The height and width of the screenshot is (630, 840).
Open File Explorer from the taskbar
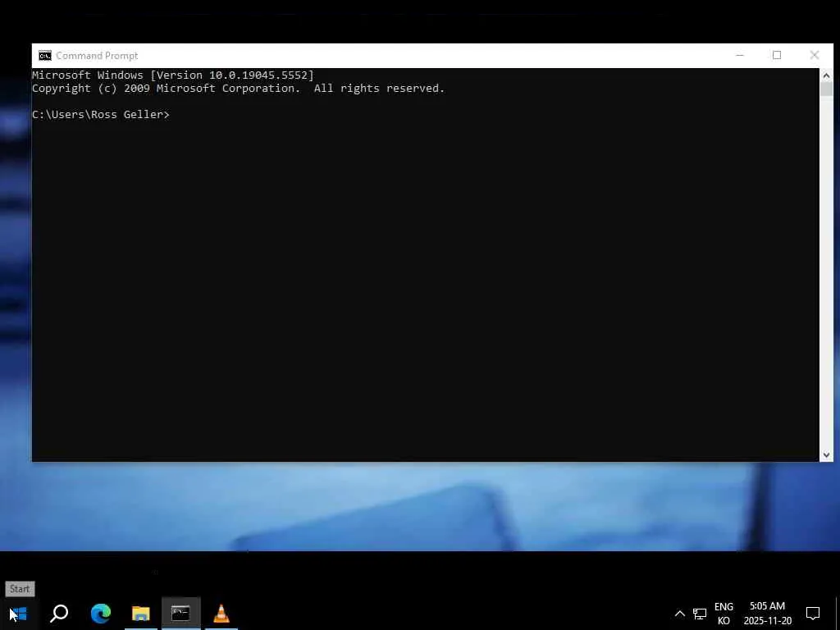click(x=141, y=614)
